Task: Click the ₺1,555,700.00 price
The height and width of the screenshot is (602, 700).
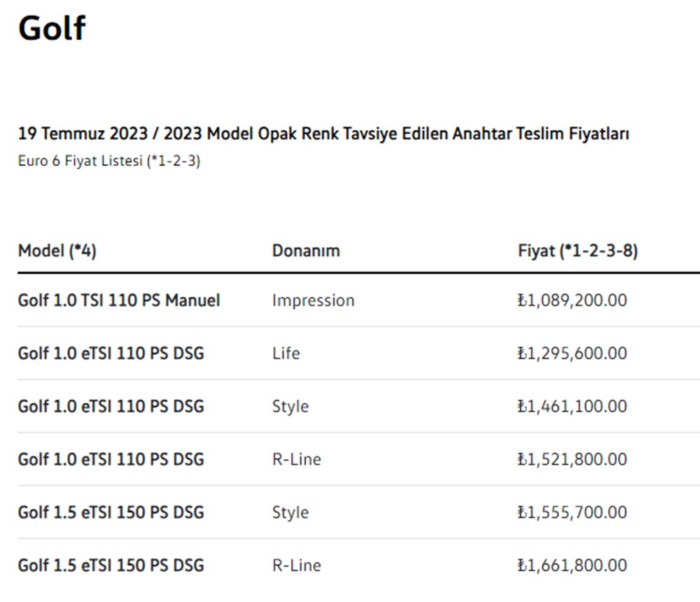Action: (572, 512)
